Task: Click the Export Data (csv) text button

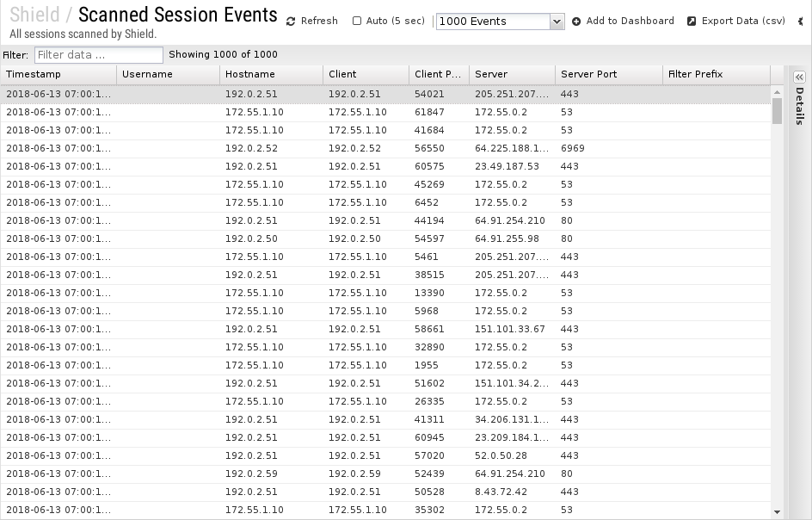Action: [743, 21]
